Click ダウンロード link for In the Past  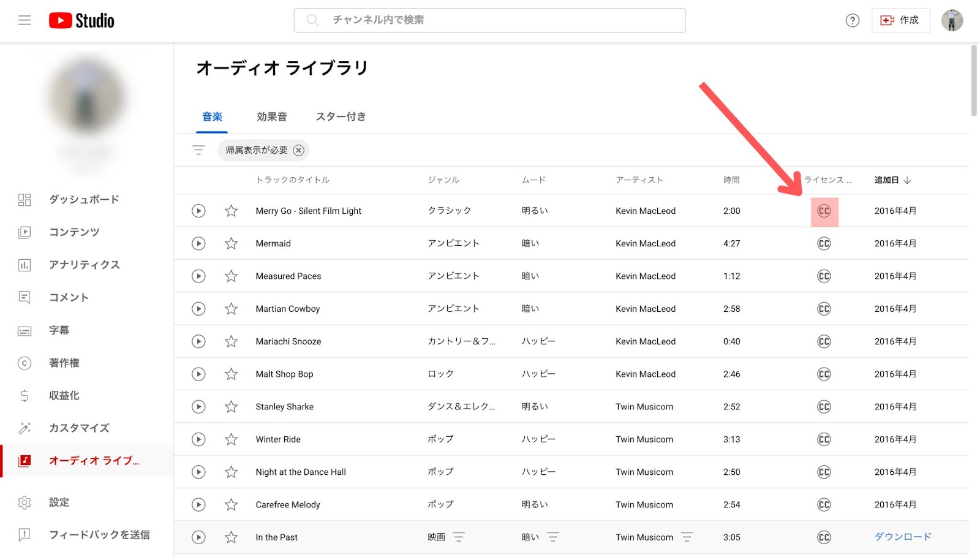coord(903,537)
